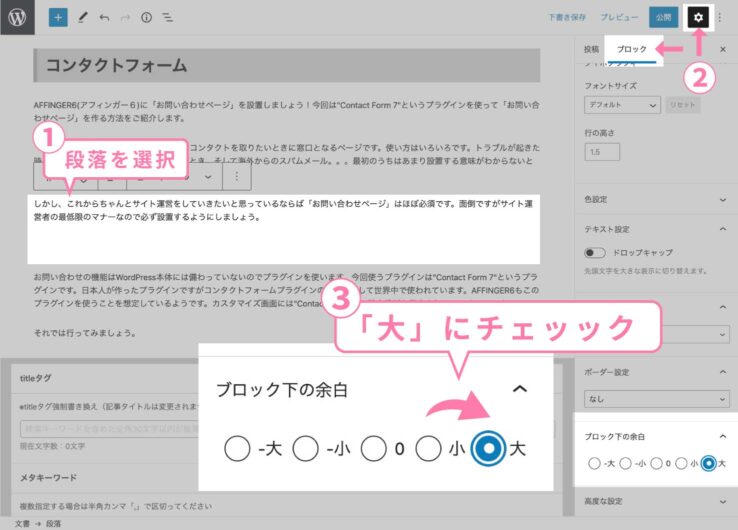Switch to the 投稿 tab

[591, 49]
